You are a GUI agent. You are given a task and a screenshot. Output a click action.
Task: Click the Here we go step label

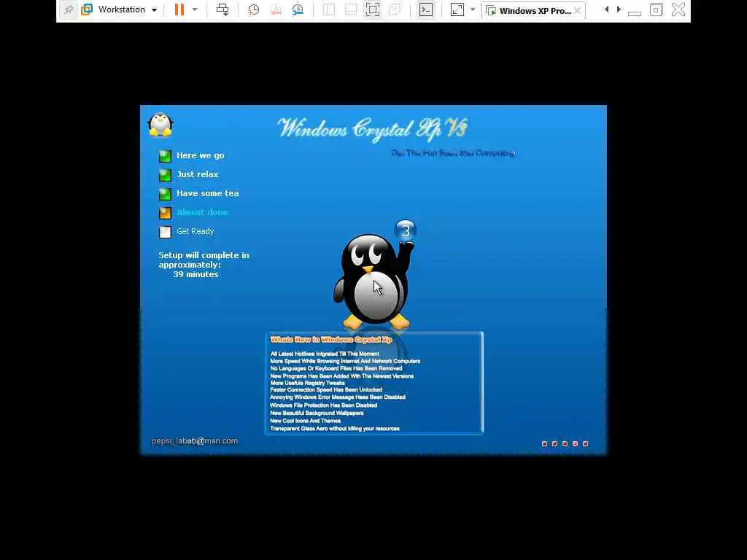200,156
